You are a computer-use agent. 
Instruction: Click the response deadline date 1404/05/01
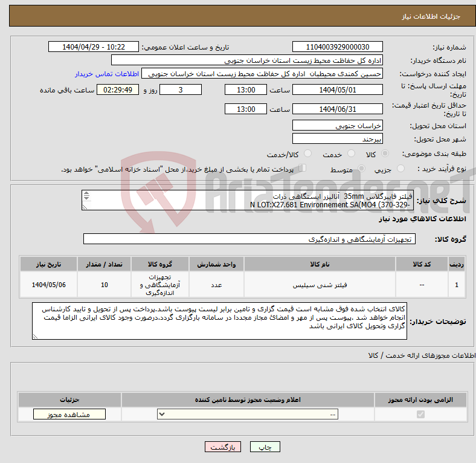337,89
